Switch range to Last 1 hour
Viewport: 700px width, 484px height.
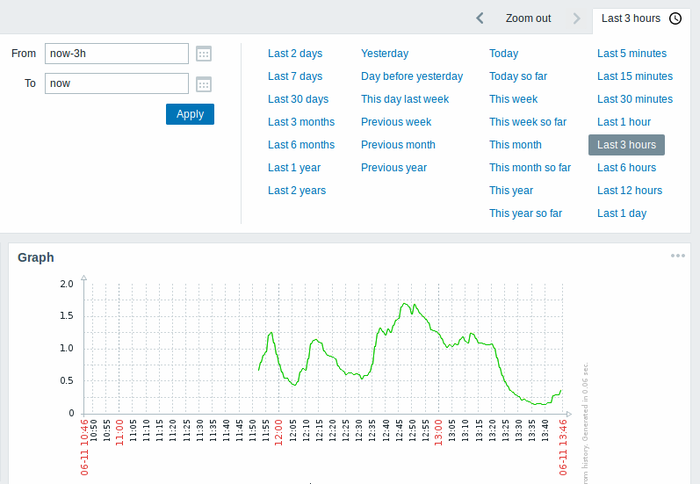(623, 122)
